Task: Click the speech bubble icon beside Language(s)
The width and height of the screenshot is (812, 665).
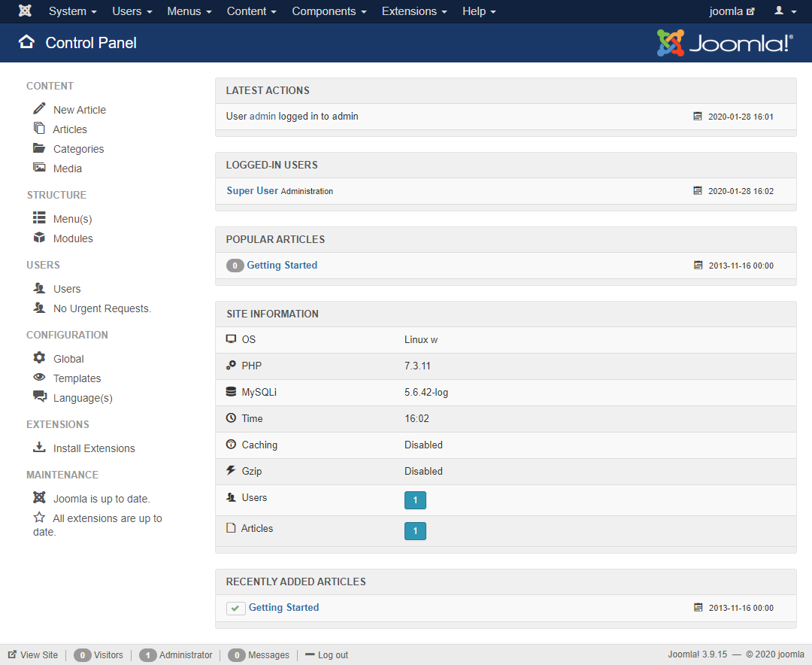Action: 39,397
